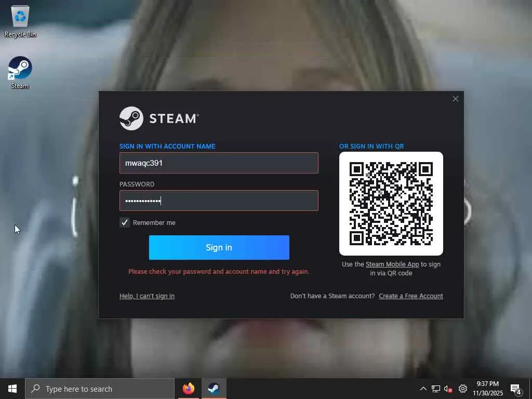The height and width of the screenshot is (399, 532).
Task: Focus the account name field
Action: [219, 163]
